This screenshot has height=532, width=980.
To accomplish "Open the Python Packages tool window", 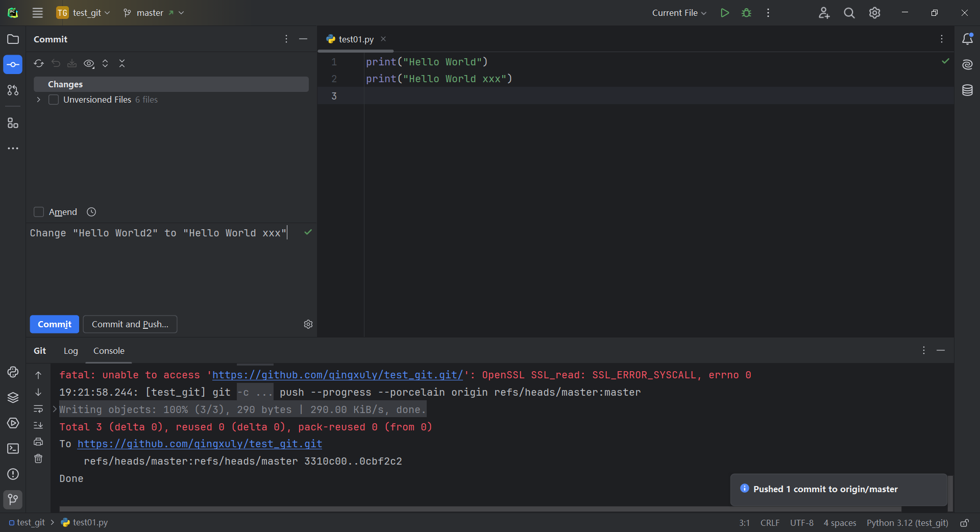I will coord(13,398).
